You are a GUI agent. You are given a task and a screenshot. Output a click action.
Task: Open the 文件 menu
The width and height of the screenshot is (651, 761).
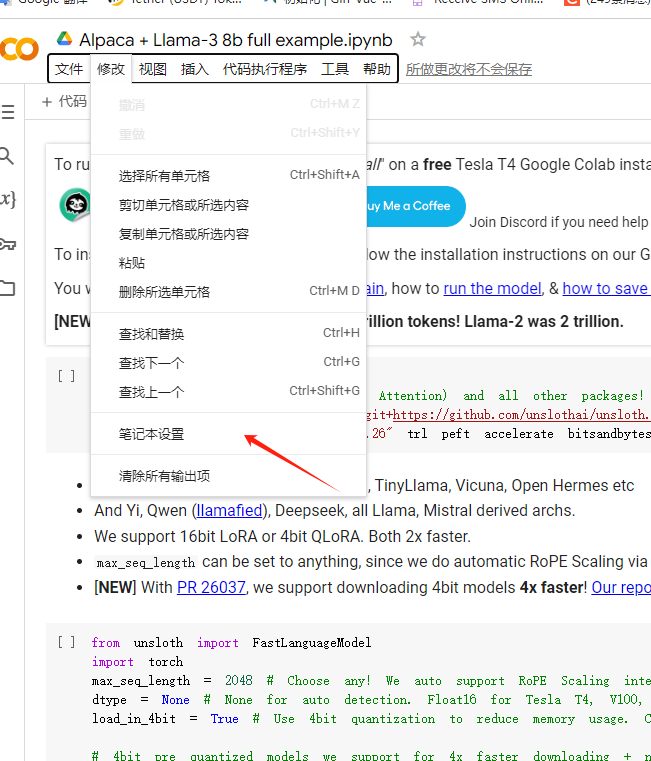pyautogui.click(x=68, y=69)
